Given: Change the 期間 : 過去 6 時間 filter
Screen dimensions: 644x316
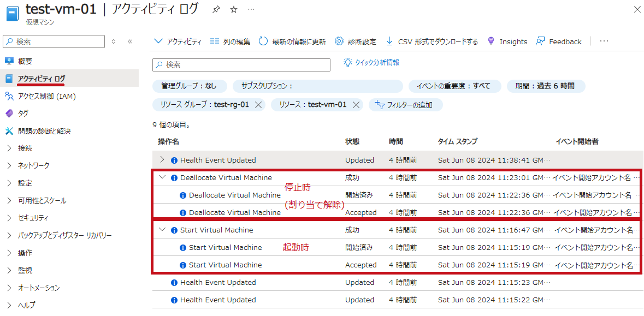Looking at the screenshot, I should click(x=546, y=86).
